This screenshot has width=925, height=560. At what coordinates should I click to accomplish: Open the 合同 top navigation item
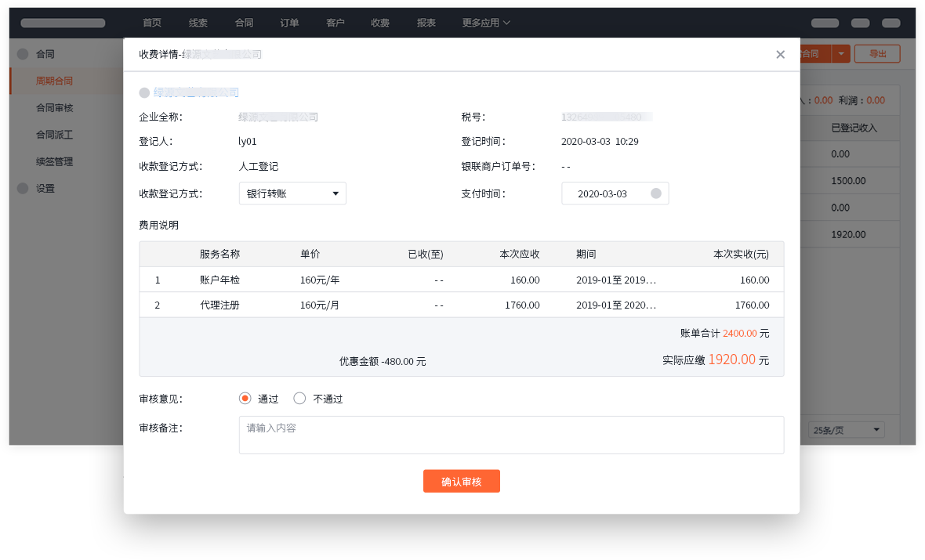coord(244,23)
